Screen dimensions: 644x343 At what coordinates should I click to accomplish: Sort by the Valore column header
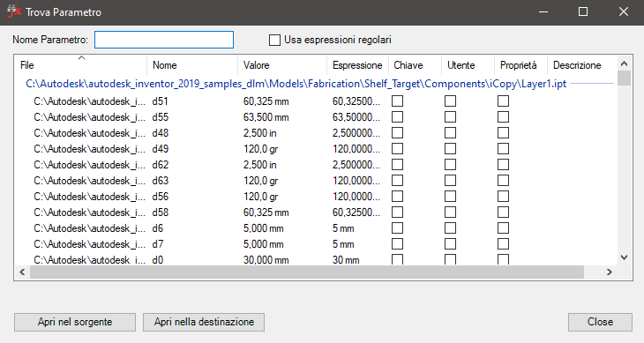[x=282, y=65]
